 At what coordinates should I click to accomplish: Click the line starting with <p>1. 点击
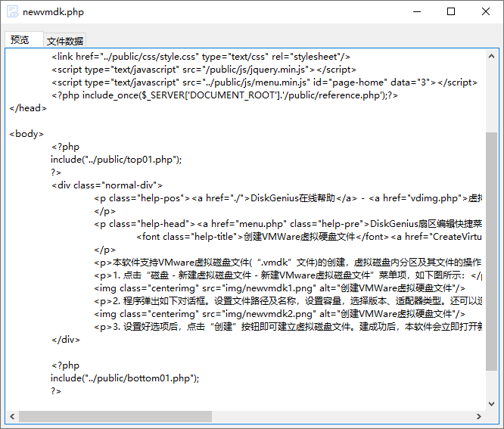[288, 275]
